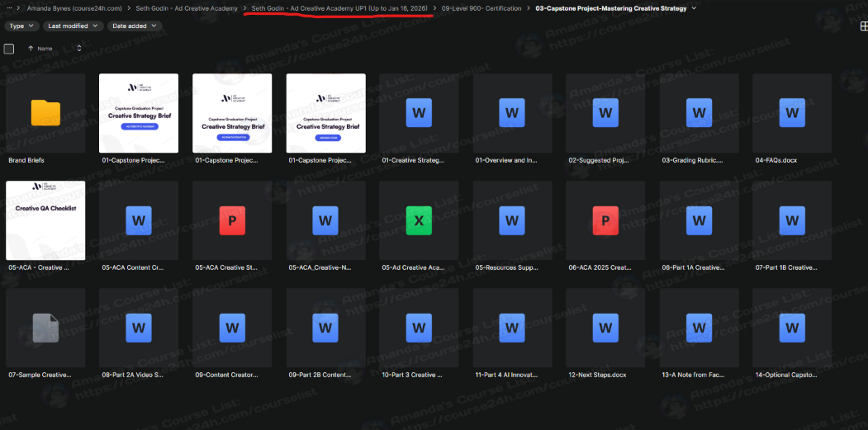Open 05-ACA Creative St PowerPoint file
Viewport: 868px width, 430px height.
[x=232, y=220]
